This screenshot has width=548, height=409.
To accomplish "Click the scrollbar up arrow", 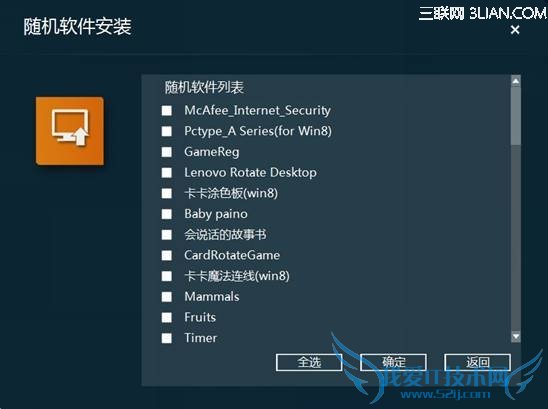I will pyautogui.click(x=515, y=81).
